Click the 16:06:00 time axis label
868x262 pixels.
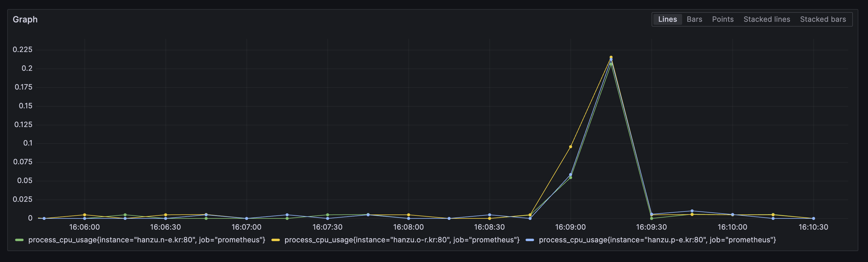point(84,227)
